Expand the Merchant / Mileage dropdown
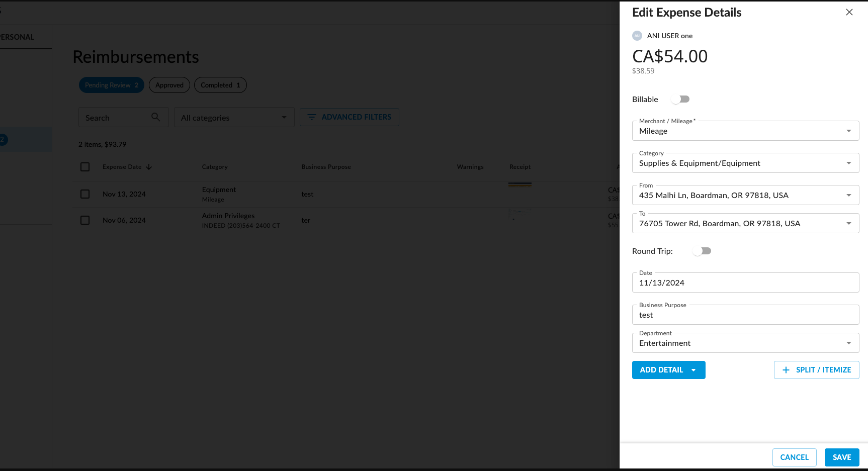 click(849, 131)
